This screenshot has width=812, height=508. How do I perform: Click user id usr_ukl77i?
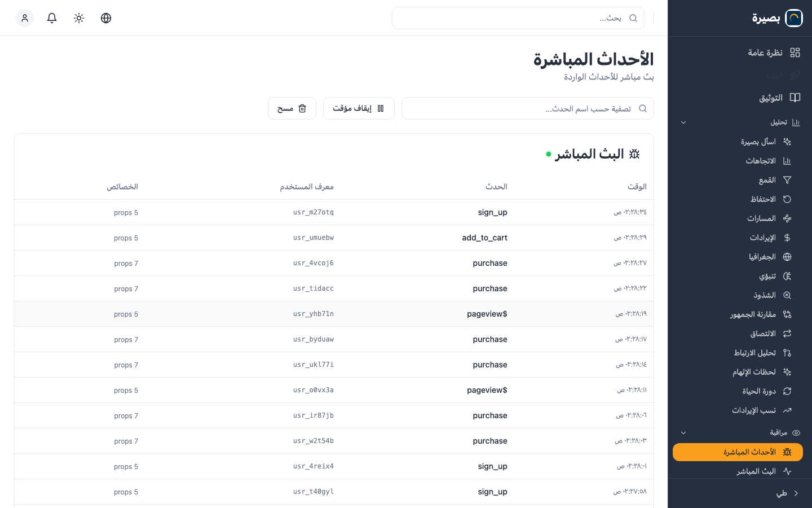point(314,365)
